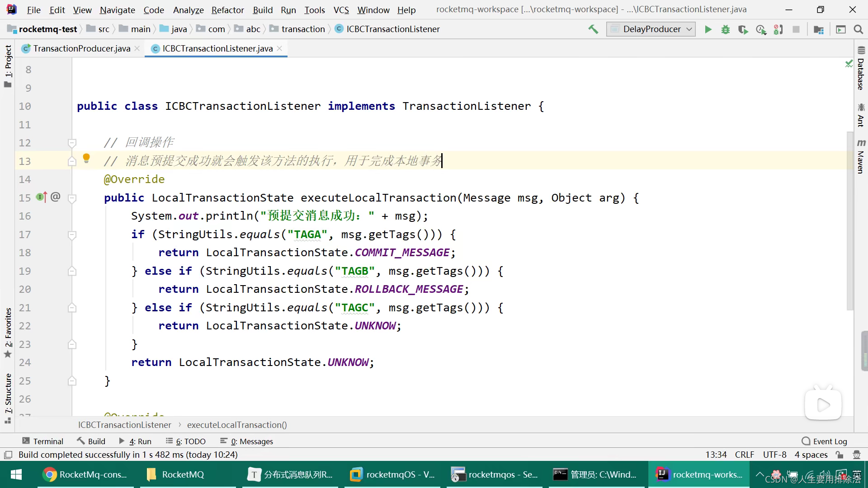This screenshot has height=488, width=868.
Task: Open the CRLF line separator selector
Action: point(744,455)
